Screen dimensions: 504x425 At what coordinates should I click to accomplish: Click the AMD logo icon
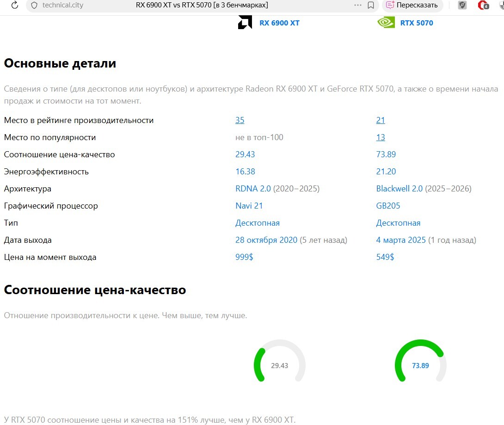[x=245, y=23]
